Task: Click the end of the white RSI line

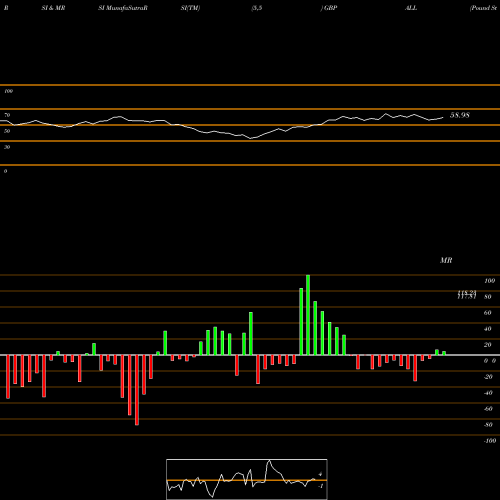Action: pyautogui.click(x=443, y=117)
